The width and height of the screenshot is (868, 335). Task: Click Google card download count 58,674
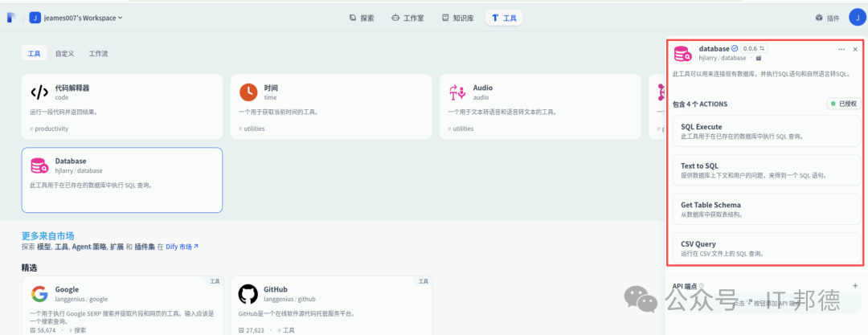click(43, 330)
